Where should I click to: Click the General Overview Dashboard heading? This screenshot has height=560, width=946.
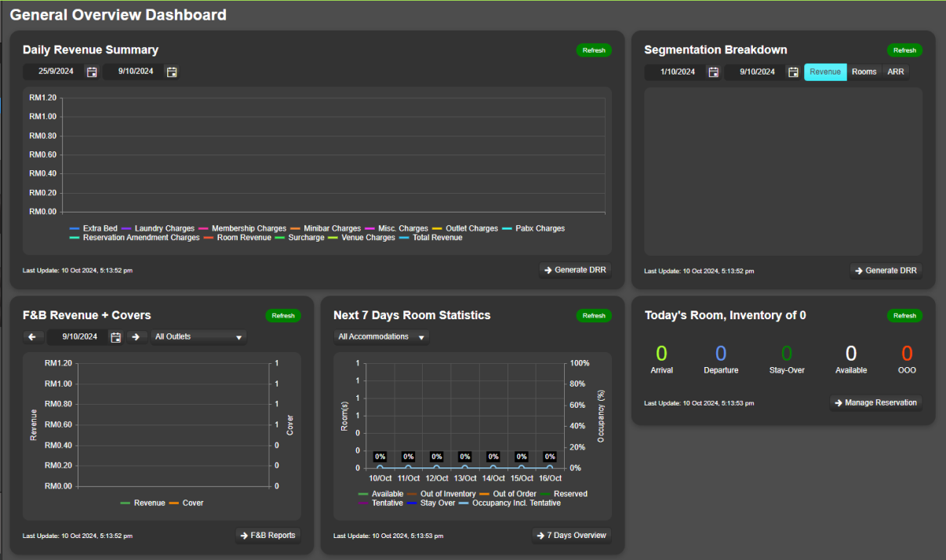118,15
